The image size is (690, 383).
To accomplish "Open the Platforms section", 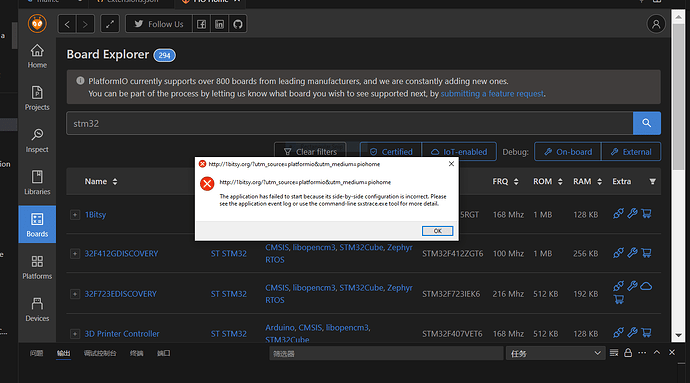I will 37,267.
